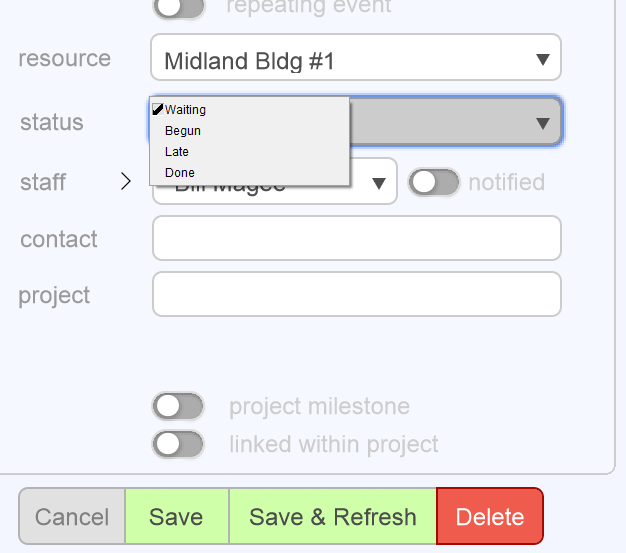The image size is (626, 553).
Task: Pick Late in the status dropdown
Action: click(177, 152)
